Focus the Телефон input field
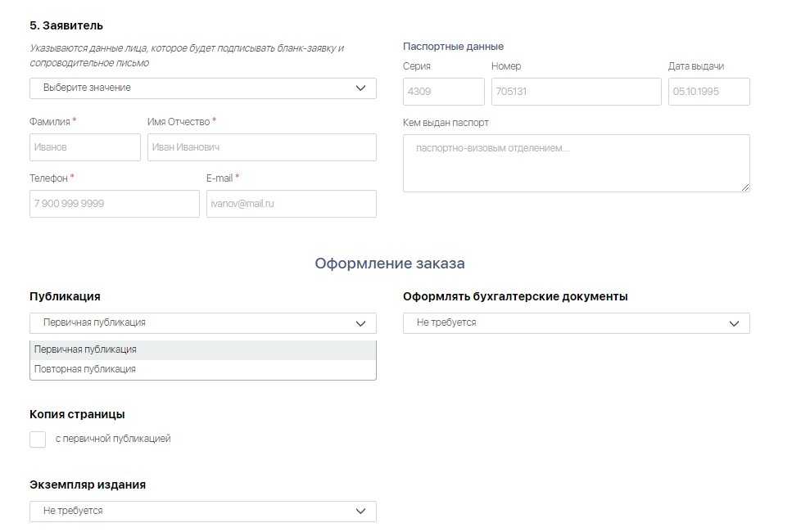 [115, 204]
